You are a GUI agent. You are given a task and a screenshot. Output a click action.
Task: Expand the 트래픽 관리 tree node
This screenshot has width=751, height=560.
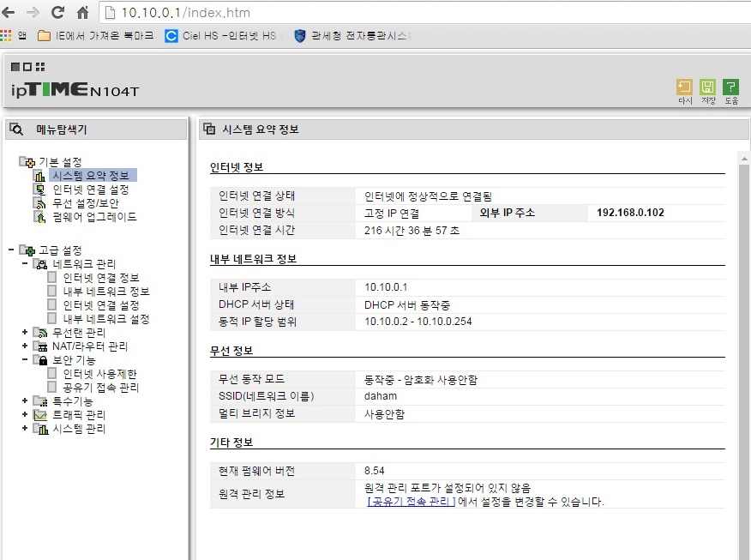[25, 414]
